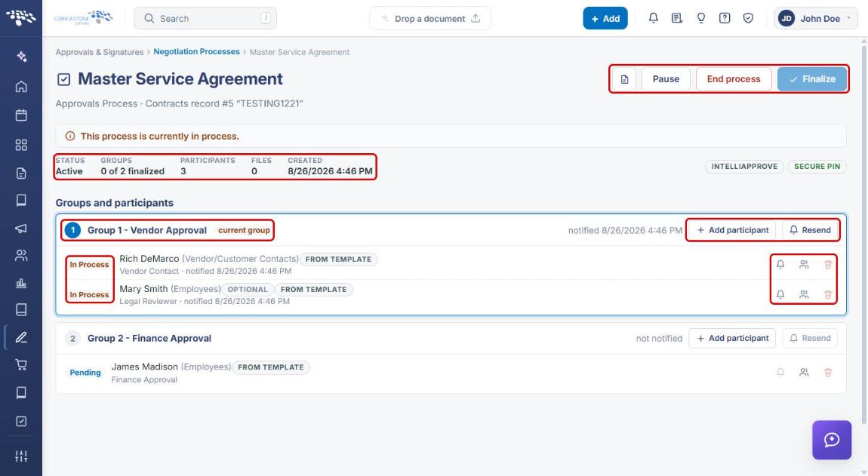Click the blue Add button
Image resolution: width=868 pixels, height=476 pixels.
tap(605, 18)
